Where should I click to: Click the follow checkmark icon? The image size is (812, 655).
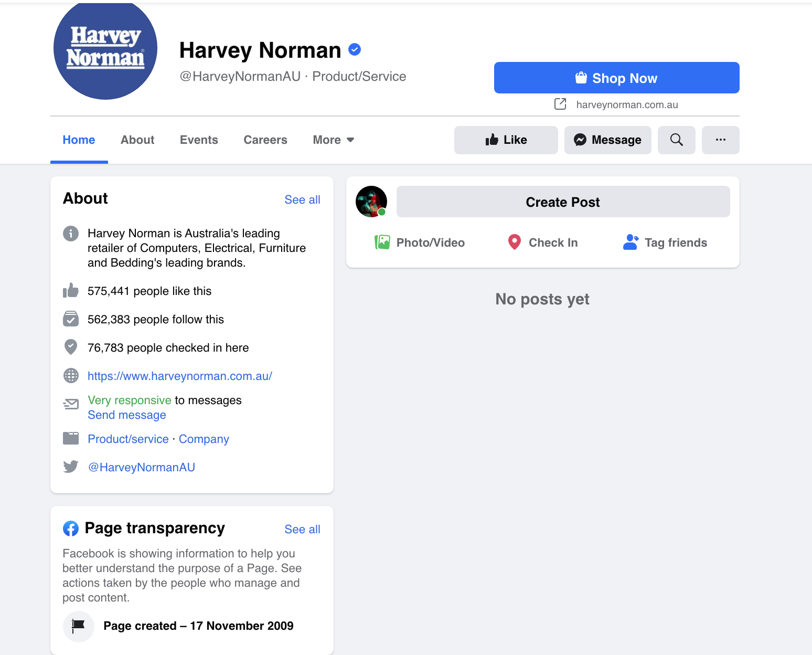pyautogui.click(x=71, y=319)
